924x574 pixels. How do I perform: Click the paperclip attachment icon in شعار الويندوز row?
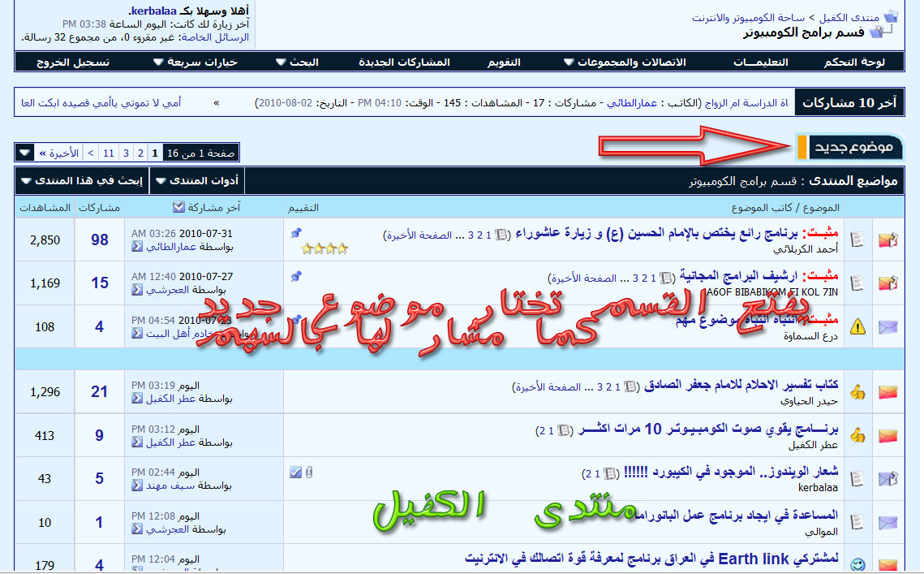point(308,472)
